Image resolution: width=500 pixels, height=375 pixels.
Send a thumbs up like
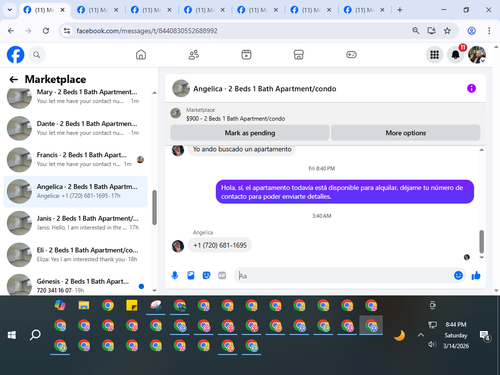(x=476, y=275)
